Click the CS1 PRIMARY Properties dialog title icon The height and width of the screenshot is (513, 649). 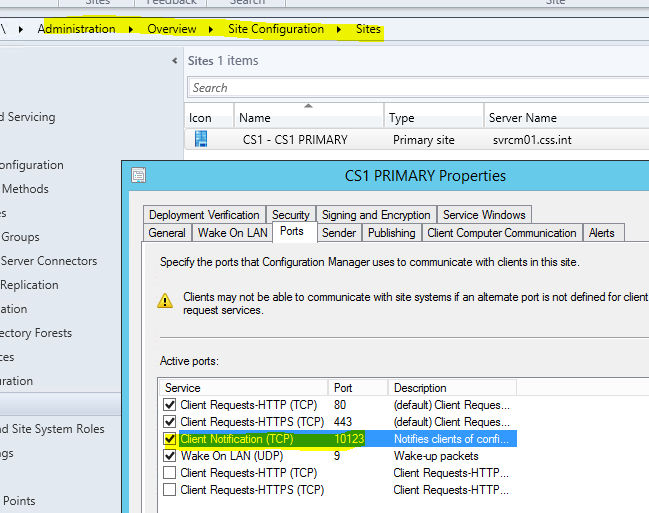pos(139,175)
